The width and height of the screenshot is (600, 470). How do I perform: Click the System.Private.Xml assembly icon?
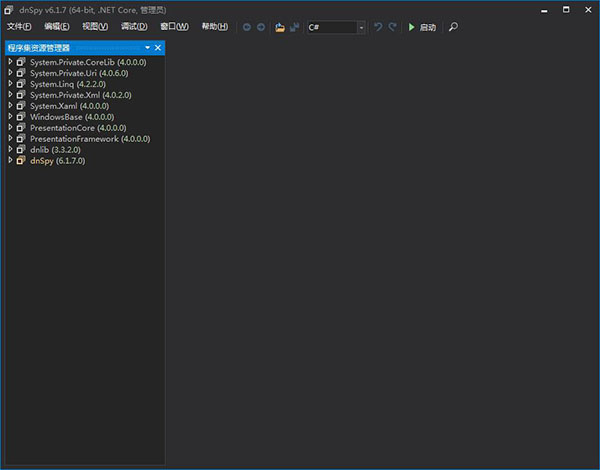tap(21, 95)
